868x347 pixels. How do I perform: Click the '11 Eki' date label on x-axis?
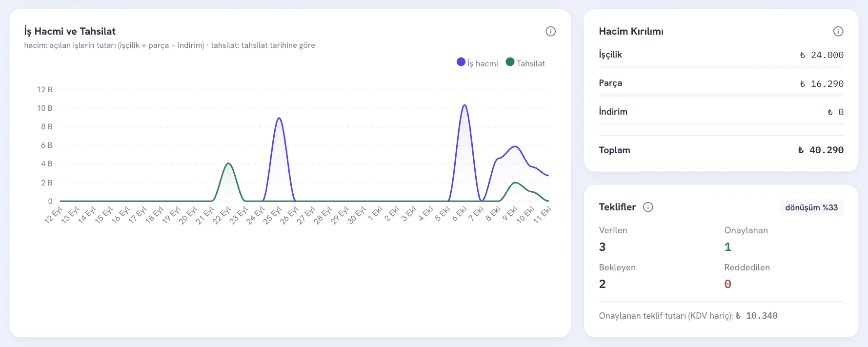coord(542,215)
